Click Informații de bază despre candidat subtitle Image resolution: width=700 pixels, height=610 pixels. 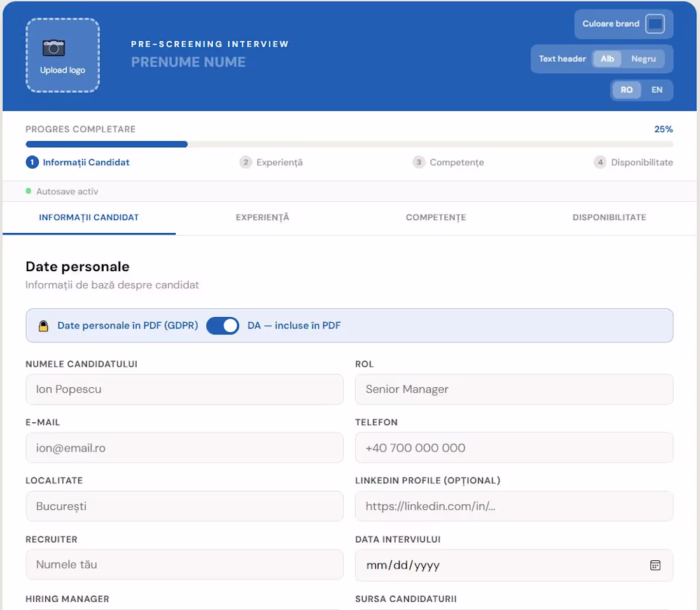pos(112,285)
